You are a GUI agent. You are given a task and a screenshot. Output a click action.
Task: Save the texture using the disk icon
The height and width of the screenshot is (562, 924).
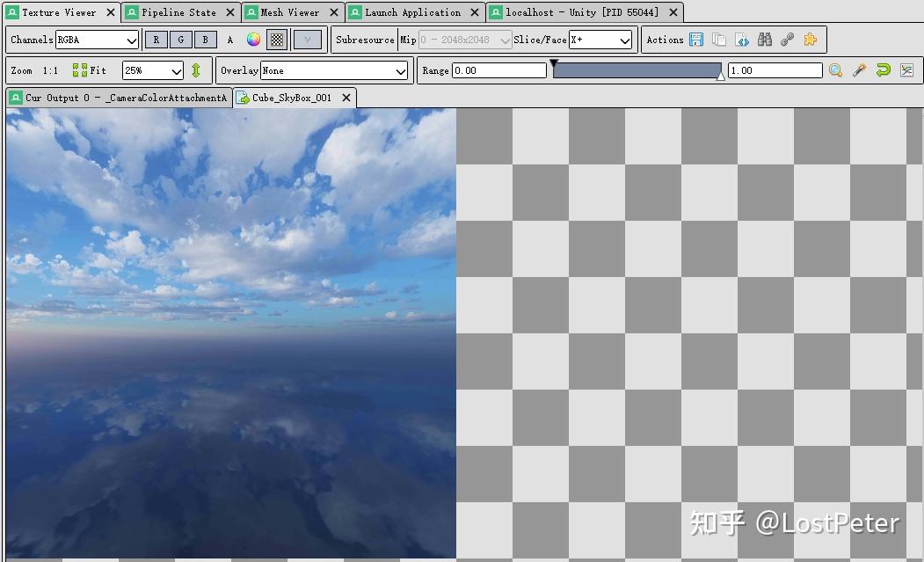696,40
